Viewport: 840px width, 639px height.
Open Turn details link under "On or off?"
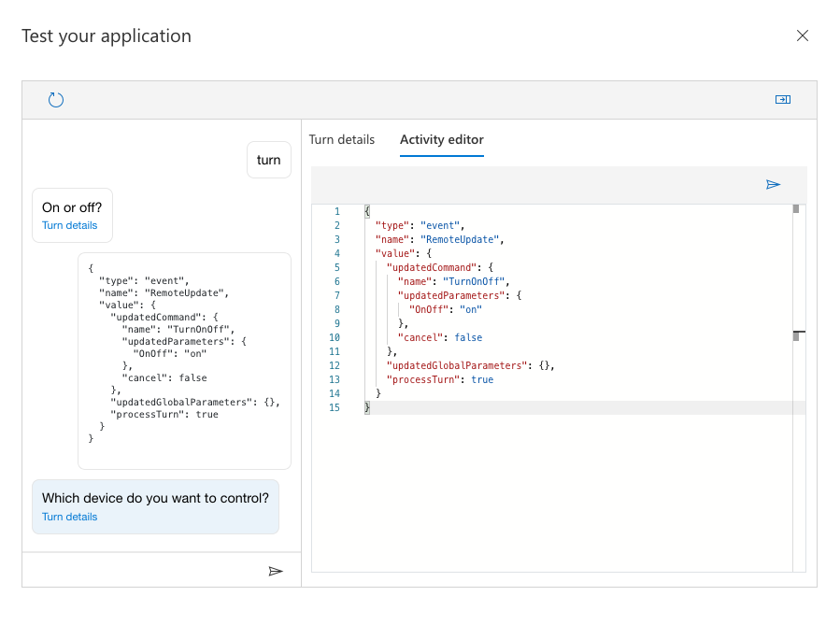point(69,226)
